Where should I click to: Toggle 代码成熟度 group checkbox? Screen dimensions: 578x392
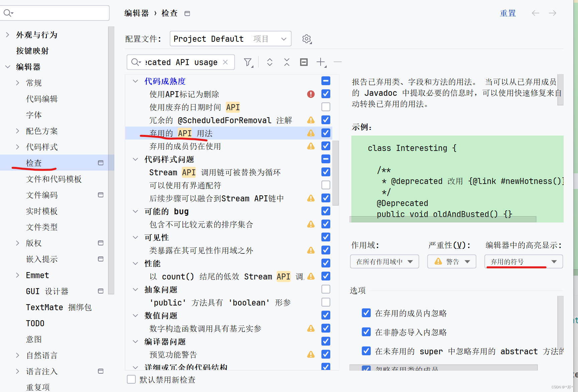[x=326, y=81]
